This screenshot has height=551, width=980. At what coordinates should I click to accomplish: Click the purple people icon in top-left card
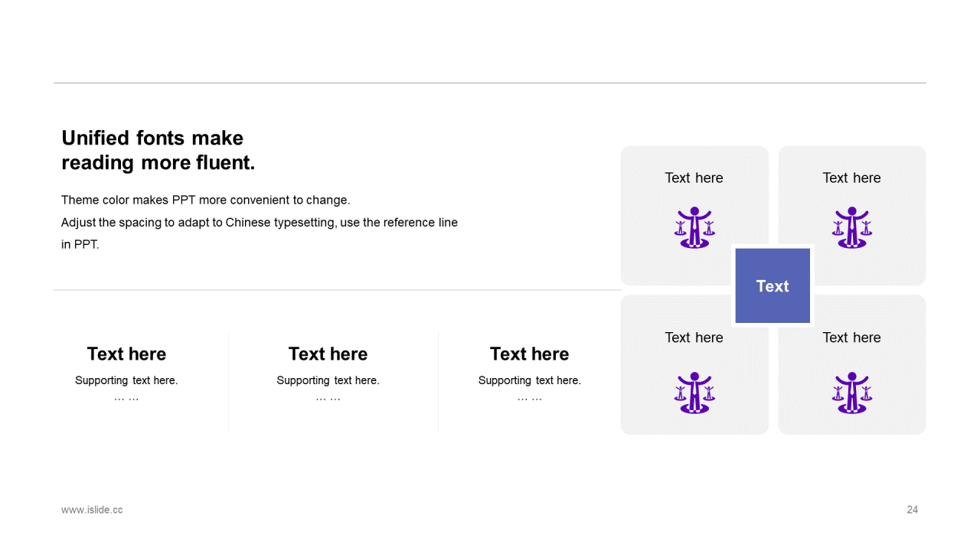pos(694,227)
